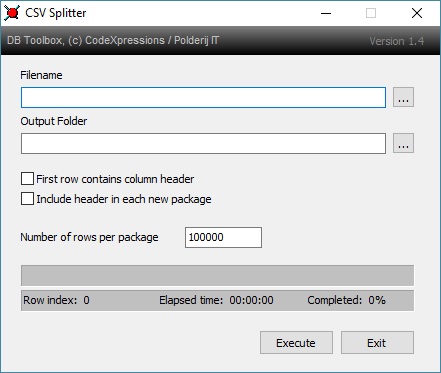This screenshot has width=441, height=373.
Task: Click the Exit button
Action: 377,343
